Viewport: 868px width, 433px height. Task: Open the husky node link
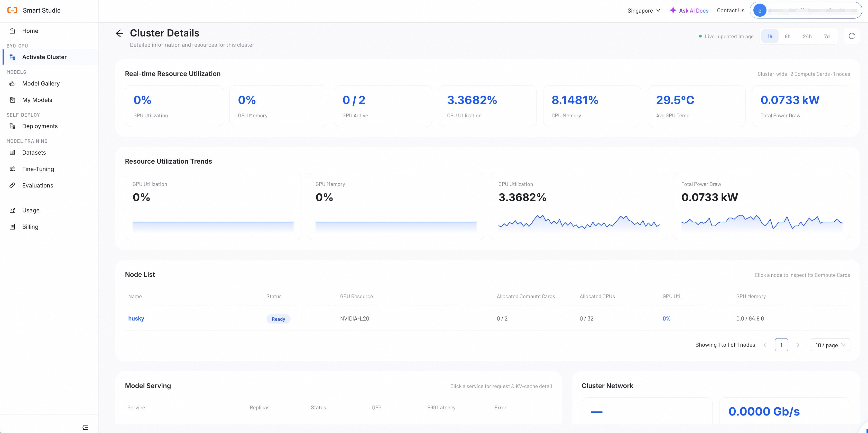[136, 318]
